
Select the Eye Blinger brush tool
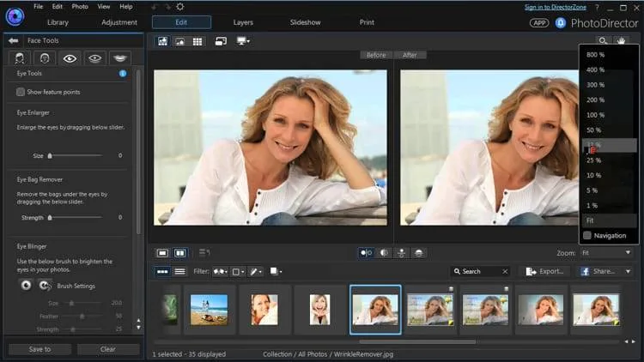point(27,285)
